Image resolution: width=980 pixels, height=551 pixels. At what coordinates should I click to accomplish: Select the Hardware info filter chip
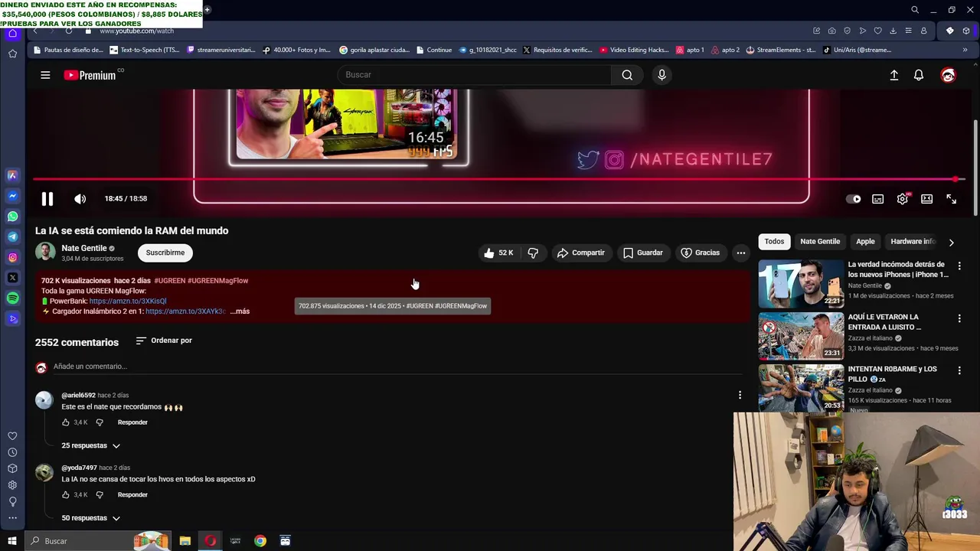(x=913, y=242)
